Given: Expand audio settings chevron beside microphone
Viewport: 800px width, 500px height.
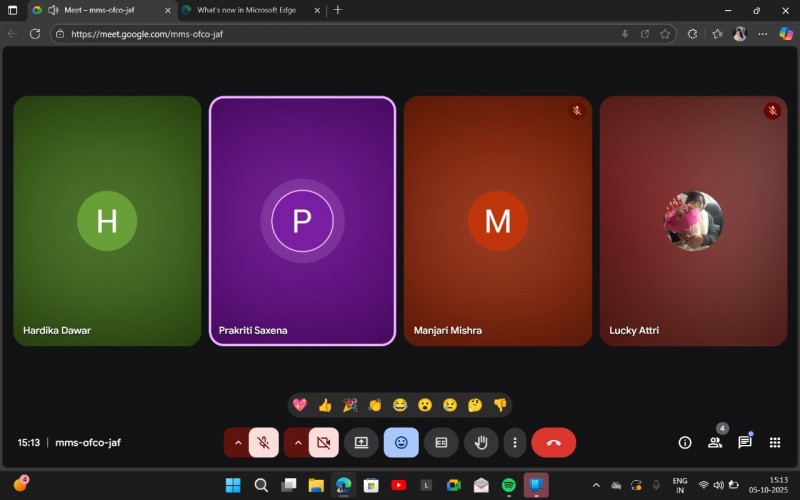Looking at the screenshot, I should pos(237,442).
